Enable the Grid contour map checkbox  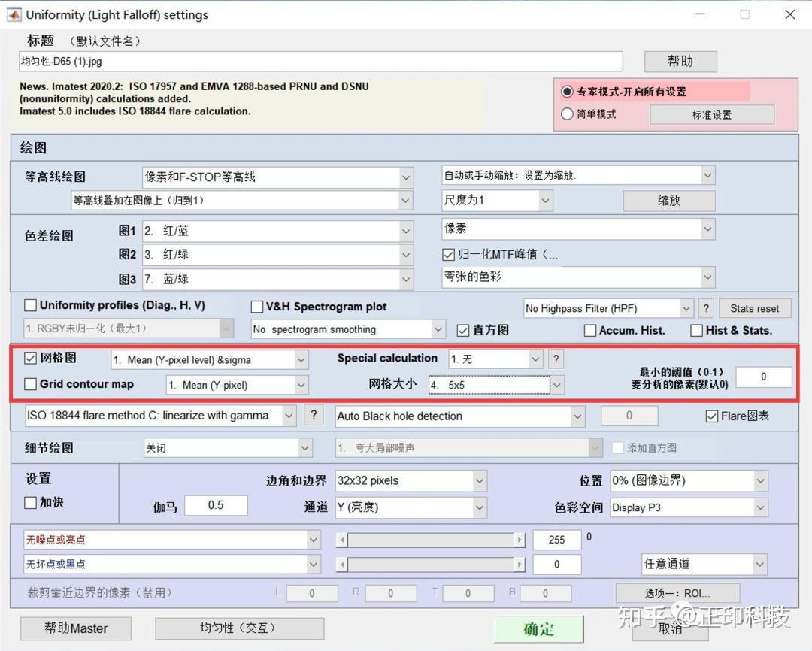pyautogui.click(x=30, y=385)
